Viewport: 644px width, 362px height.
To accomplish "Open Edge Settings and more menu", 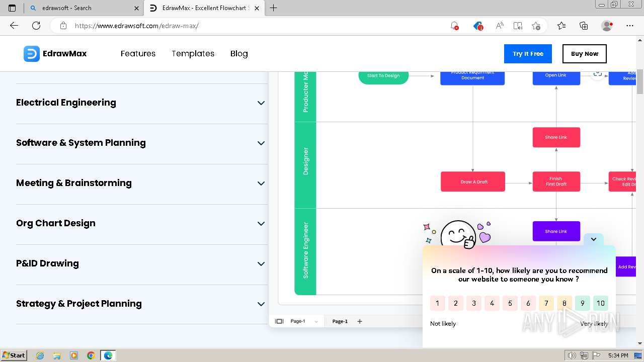I will click(x=630, y=26).
